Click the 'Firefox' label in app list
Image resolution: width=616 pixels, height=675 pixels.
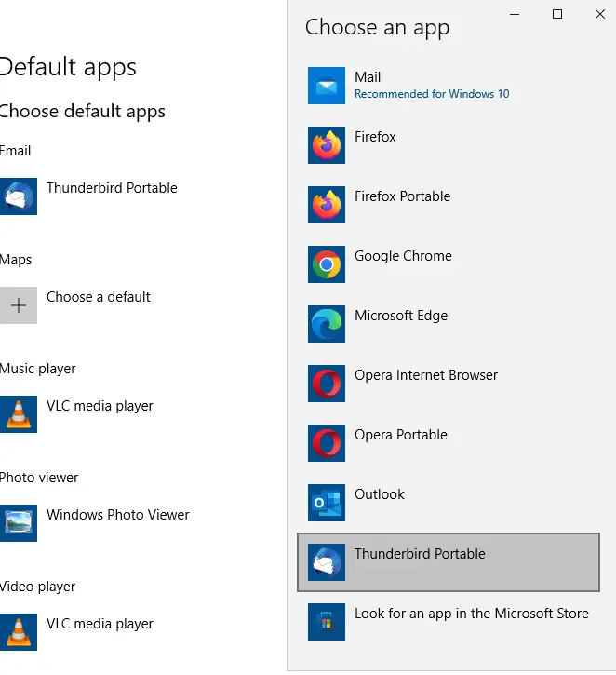(375, 137)
